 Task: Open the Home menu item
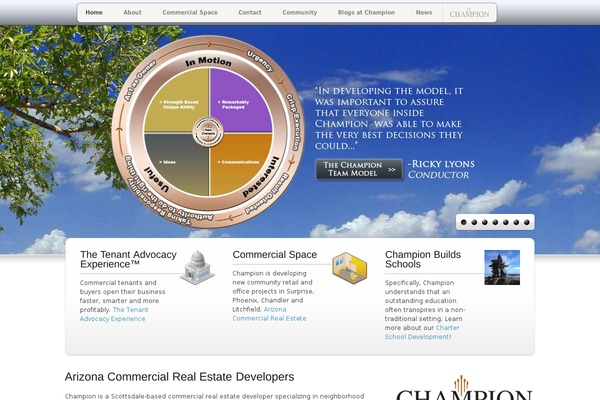(x=94, y=13)
